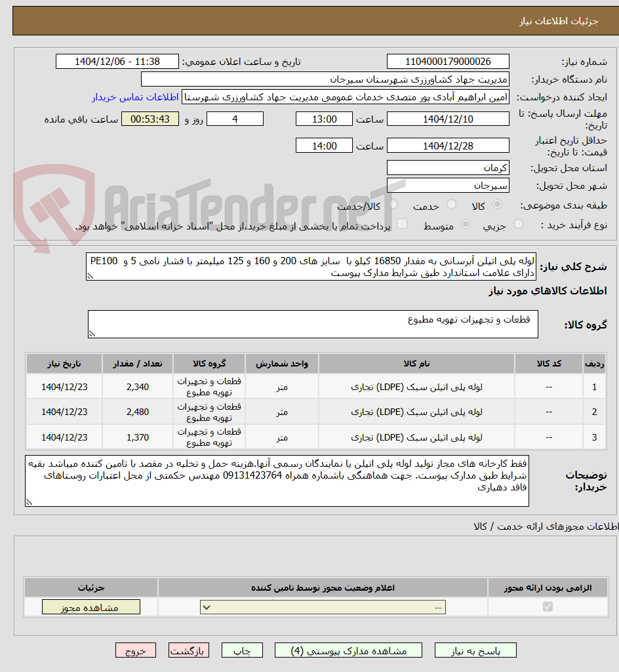Click the اعلام وضعیت مجوز توسط تامین کننده header

(x=323, y=587)
